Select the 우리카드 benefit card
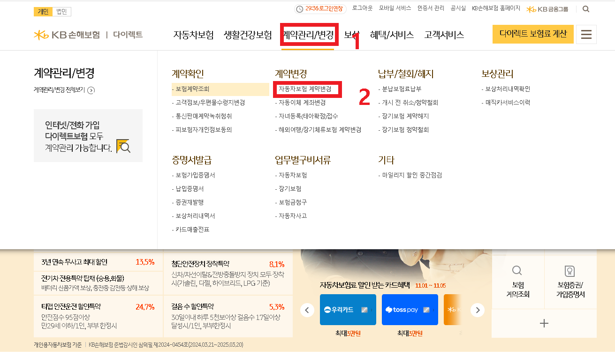Image resolution: width=615 pixels, height=364 pixels. tap(348, 310)
